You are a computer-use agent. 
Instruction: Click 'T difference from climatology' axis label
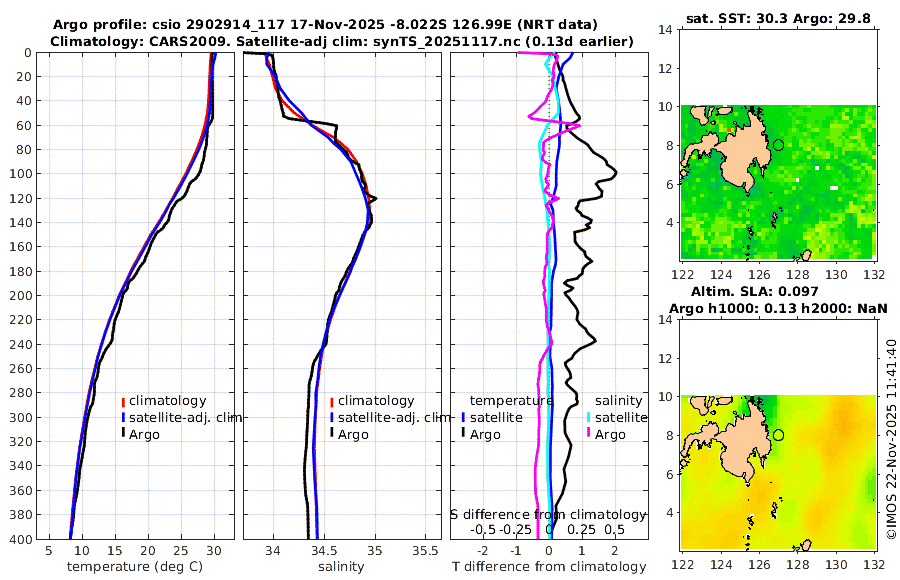[549, 567]
